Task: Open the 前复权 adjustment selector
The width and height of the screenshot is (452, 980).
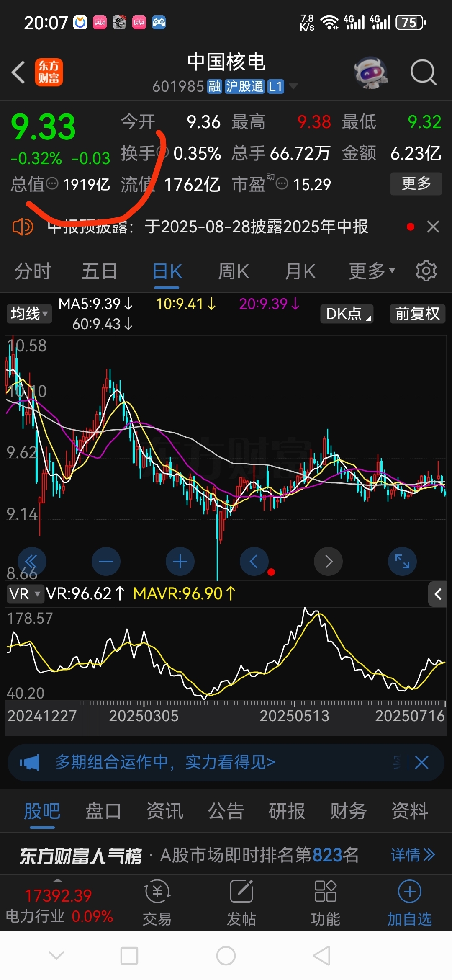Action: (418, 314)
